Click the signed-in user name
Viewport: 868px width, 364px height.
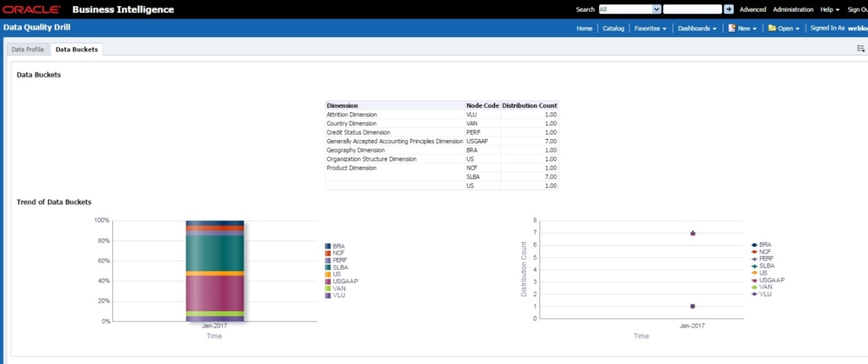pos(858,29)
